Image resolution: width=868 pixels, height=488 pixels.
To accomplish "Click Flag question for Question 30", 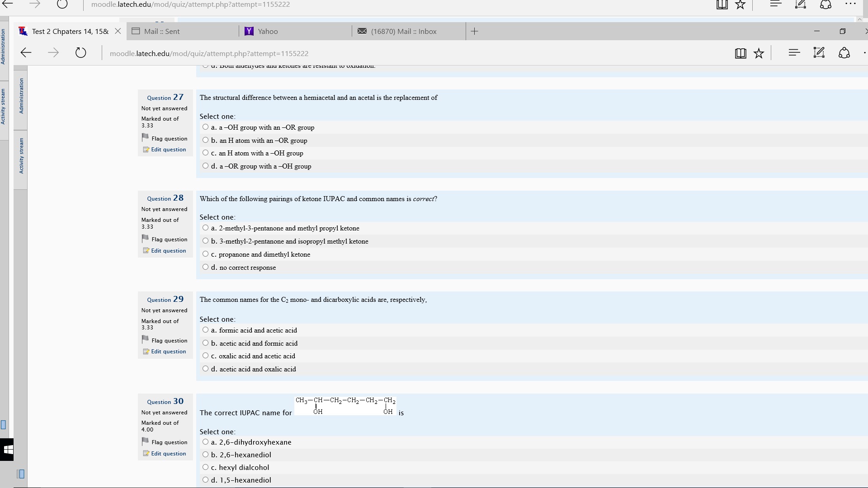I will point(170,442).
